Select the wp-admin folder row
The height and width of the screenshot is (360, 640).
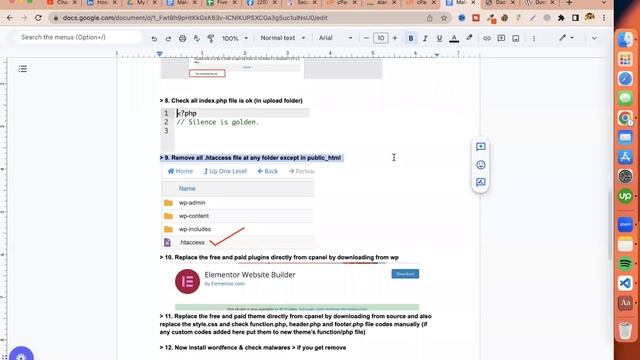click(238, 202)
